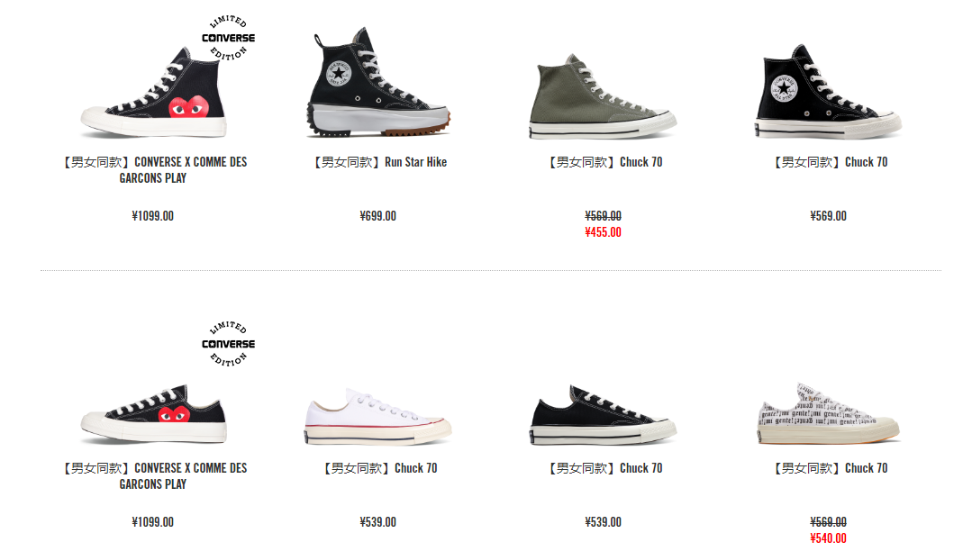Open the top-row CONVERSE X COMME DES GARCONS title
972x560 pixels.
pos(153,170)
